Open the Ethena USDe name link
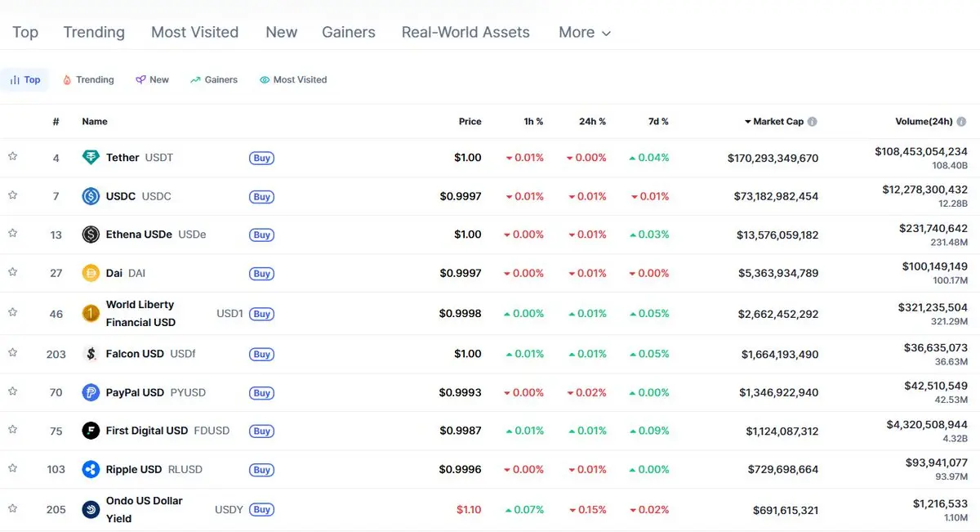 click(156, 235)
